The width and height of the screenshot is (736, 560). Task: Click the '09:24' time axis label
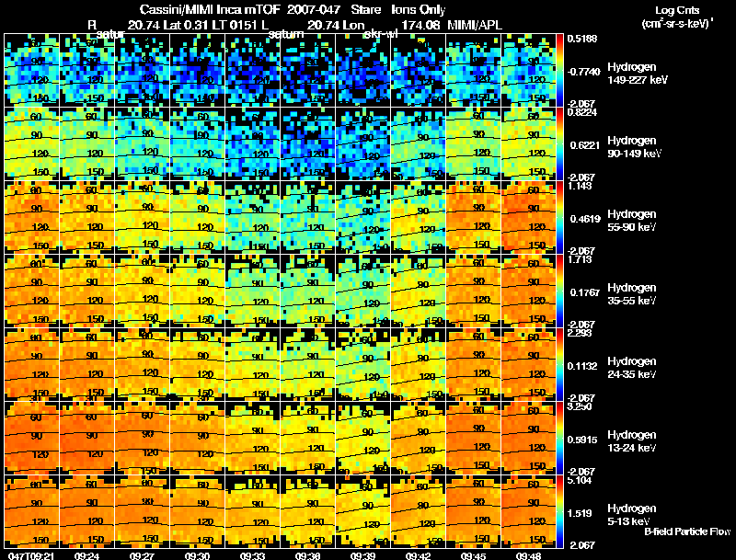tap(86, 555)
